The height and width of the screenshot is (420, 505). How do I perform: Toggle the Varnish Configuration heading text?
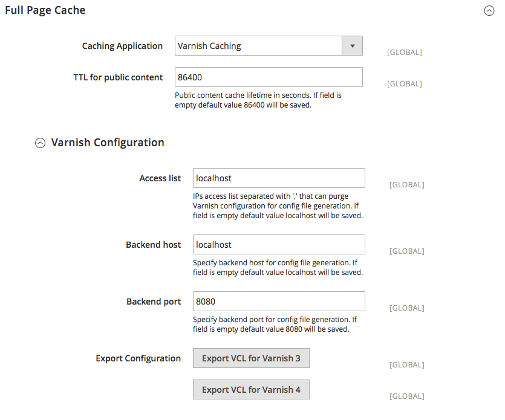(x=108, y=143)
